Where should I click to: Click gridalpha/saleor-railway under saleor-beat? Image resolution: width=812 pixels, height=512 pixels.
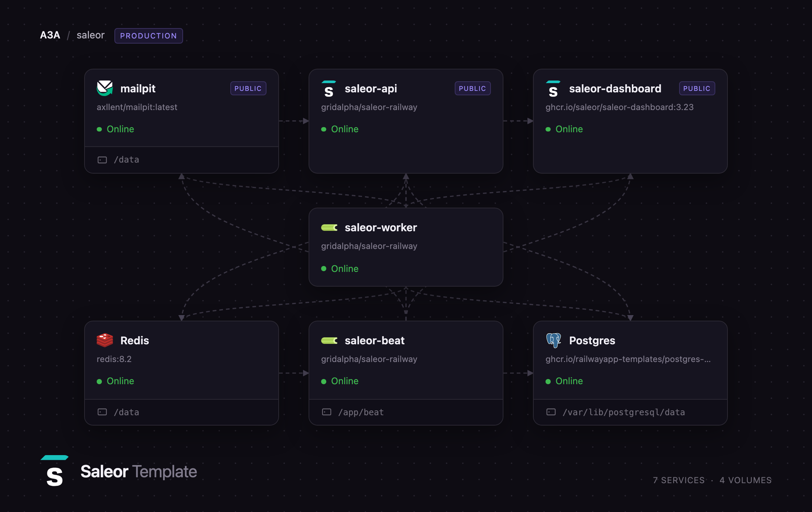coord(369,359)
